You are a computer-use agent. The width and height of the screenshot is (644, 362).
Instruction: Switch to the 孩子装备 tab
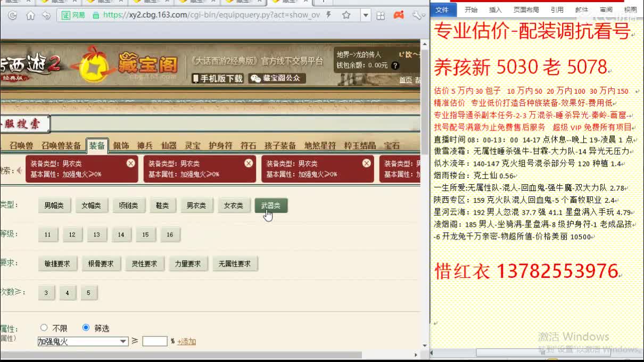pos(280,145)
